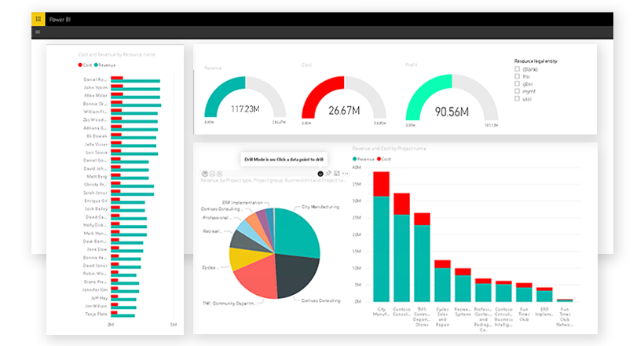644x346 pixels.
Task: Open the Power BI app launcher grid
Action: tap(38, 19)
